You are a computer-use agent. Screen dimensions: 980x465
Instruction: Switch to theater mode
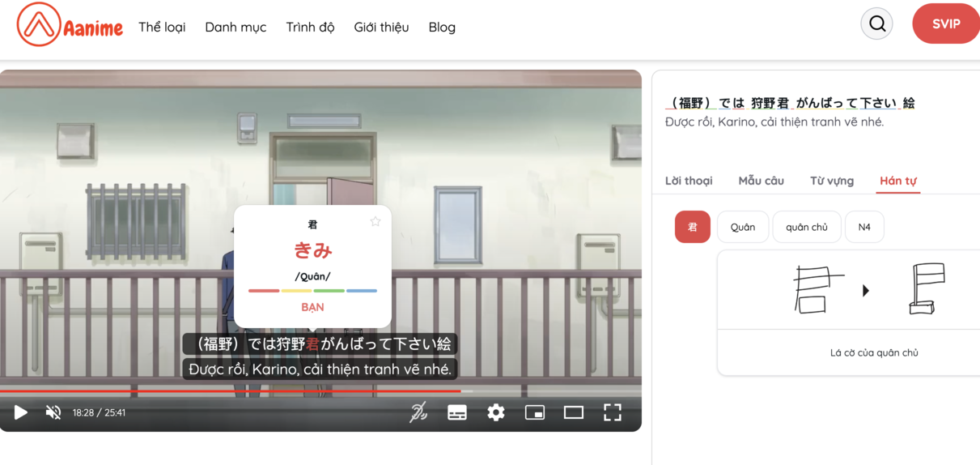pyautogui.click(x=574, y=412)
